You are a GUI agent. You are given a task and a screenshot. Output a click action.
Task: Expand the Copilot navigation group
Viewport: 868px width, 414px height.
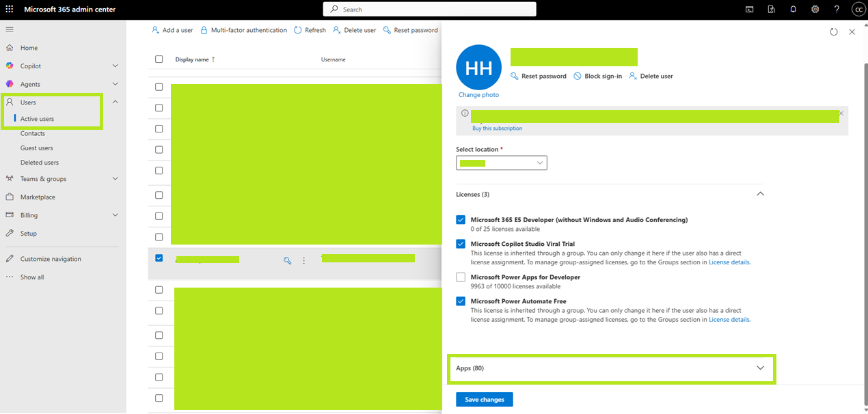[115, 66]
